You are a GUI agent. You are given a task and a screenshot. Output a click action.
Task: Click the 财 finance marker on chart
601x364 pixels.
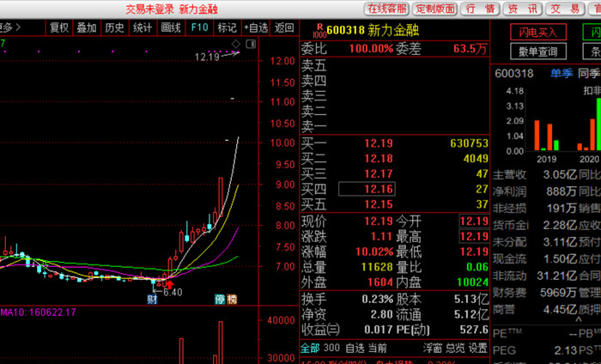[x=152, y=300]
